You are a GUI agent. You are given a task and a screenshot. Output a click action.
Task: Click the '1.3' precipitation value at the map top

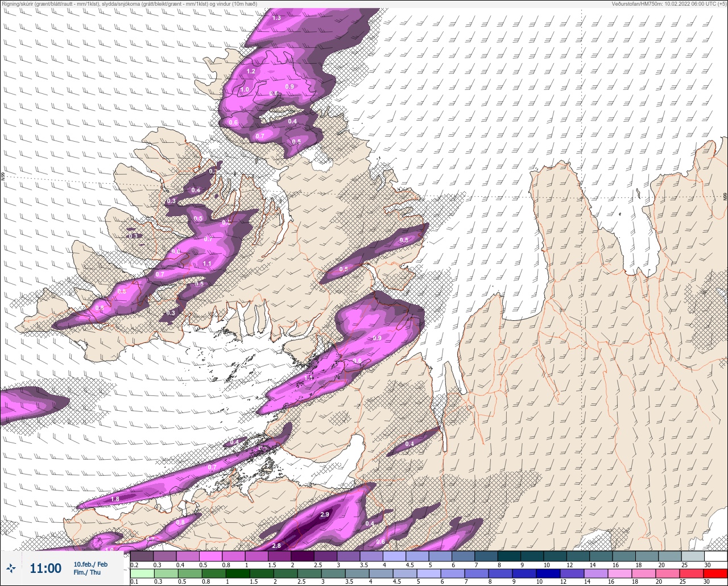(x=276, y=18)
